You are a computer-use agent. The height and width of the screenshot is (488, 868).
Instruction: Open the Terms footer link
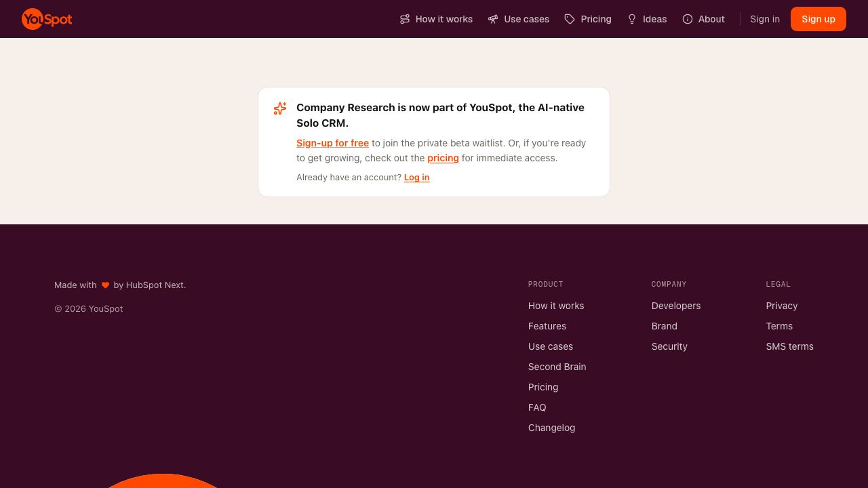pos(779,326)
